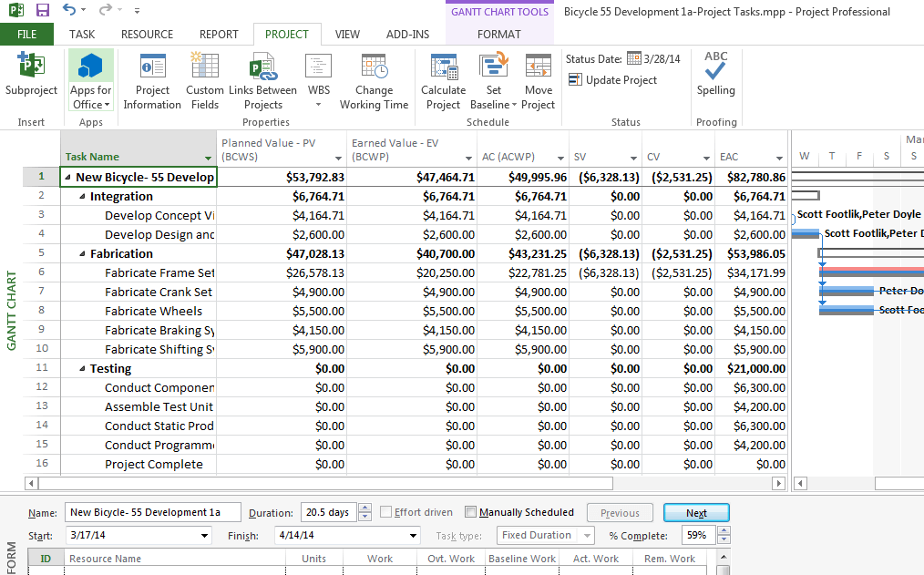
Task: Open Change Working Time
Action: [374, 81]
